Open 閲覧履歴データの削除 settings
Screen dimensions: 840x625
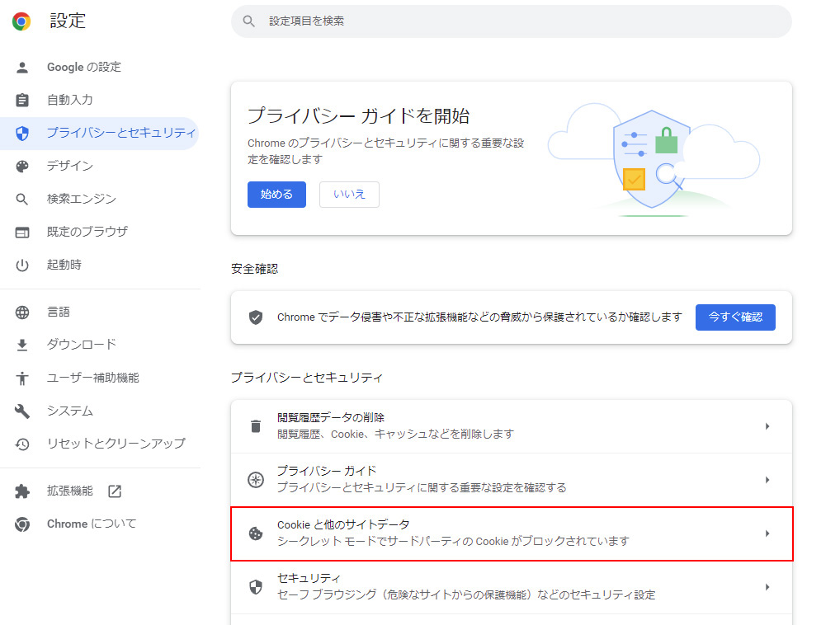[512, 426]
